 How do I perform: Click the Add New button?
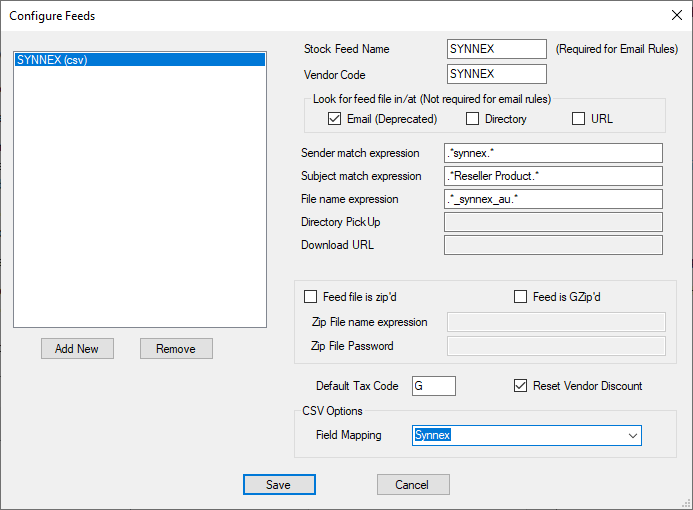click(x=77, y=349)
